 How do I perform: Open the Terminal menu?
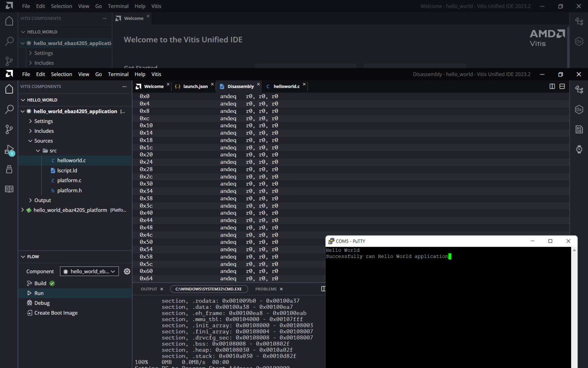point(118,74)
